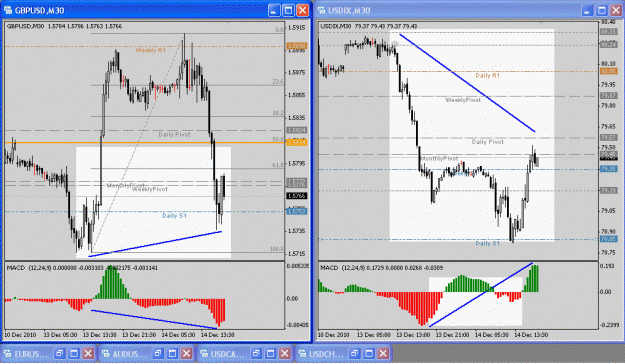Viewport: 625px width, 364px height.
Task: Restore the minimized USDCA chart window
Action: tap(256, 353)
